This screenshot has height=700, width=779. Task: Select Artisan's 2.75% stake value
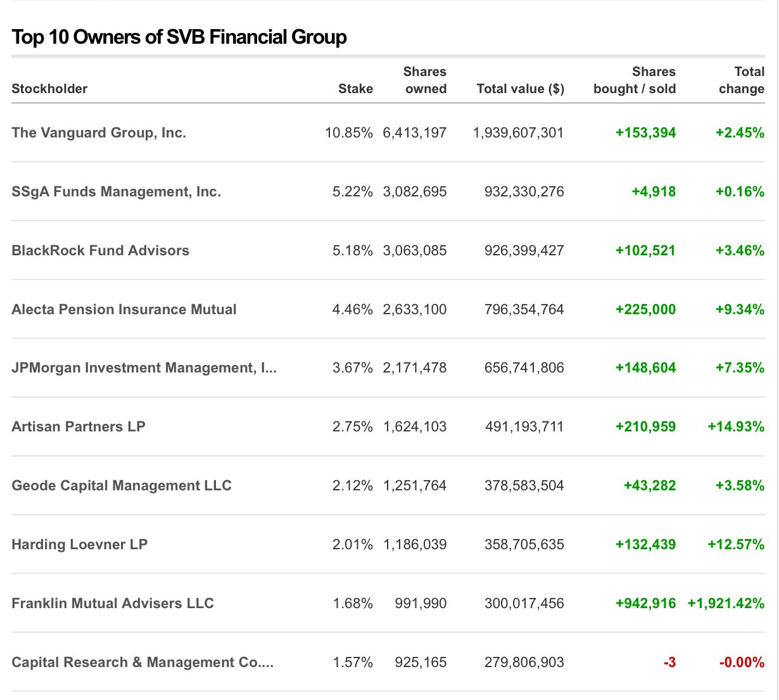point(353,427)
